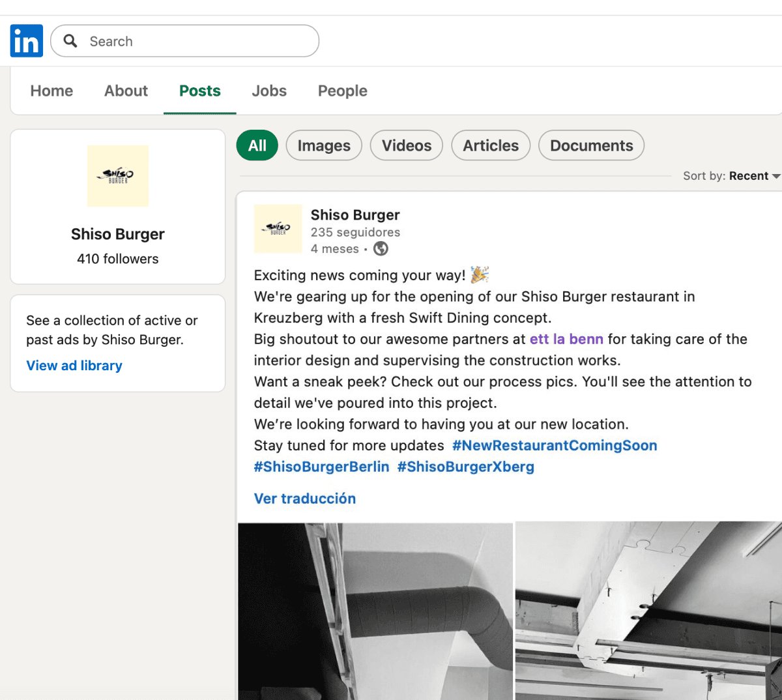Open Shiso Burger logo in sidebar card
Viewport: 782px width, 700px height.
tap(118, 176)
